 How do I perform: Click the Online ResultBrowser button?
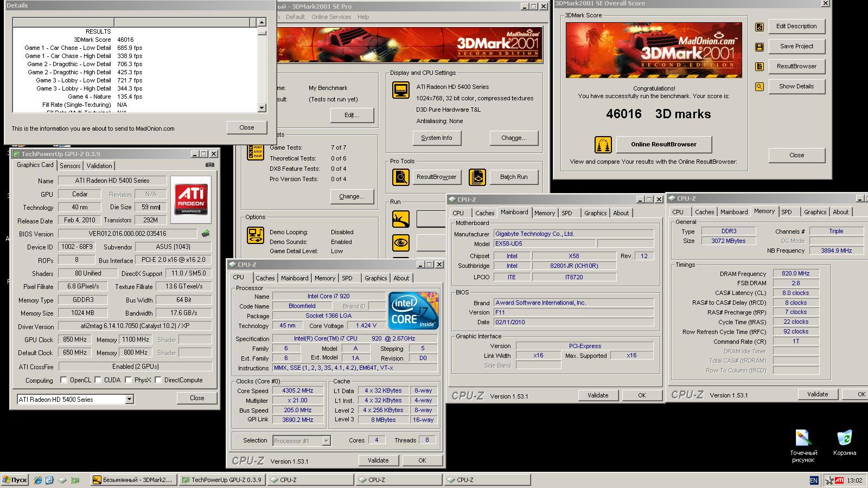point(663,145)
